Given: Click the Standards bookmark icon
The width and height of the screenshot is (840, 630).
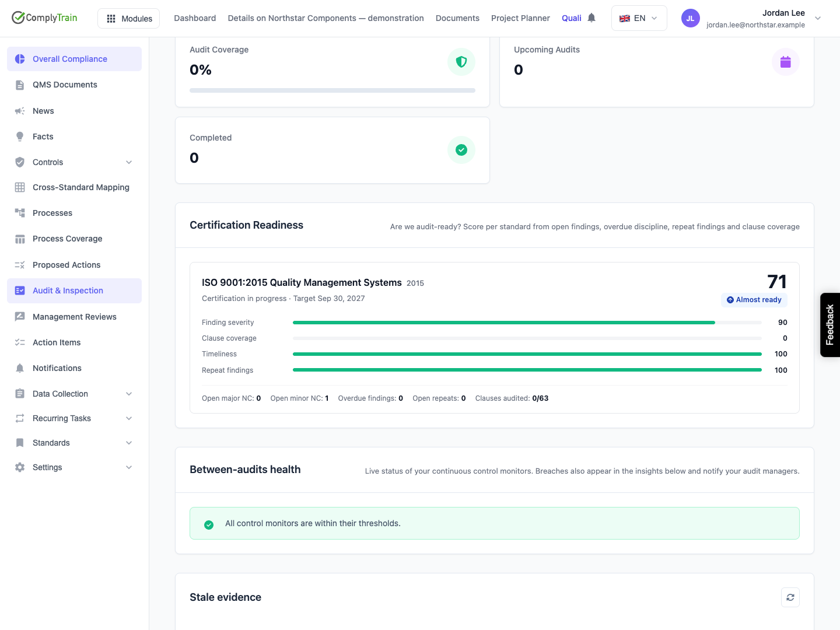Looking at the screenshot, I should 20,443.
